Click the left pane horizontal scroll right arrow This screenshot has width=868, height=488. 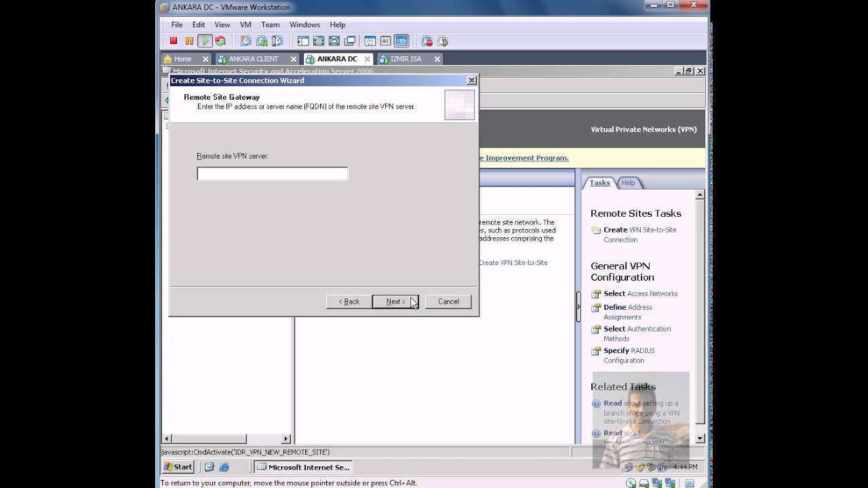click(286, 439)
